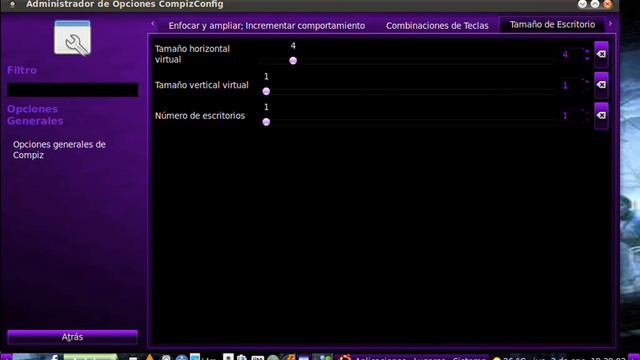The height and width of the screenshot is (360, 640).
Task: Click the Tamaño vertical virtual label
Action: (x=202, y=85)
